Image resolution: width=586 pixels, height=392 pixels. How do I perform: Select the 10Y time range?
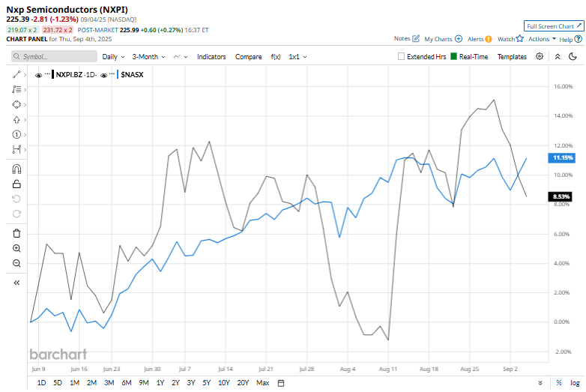224,383
